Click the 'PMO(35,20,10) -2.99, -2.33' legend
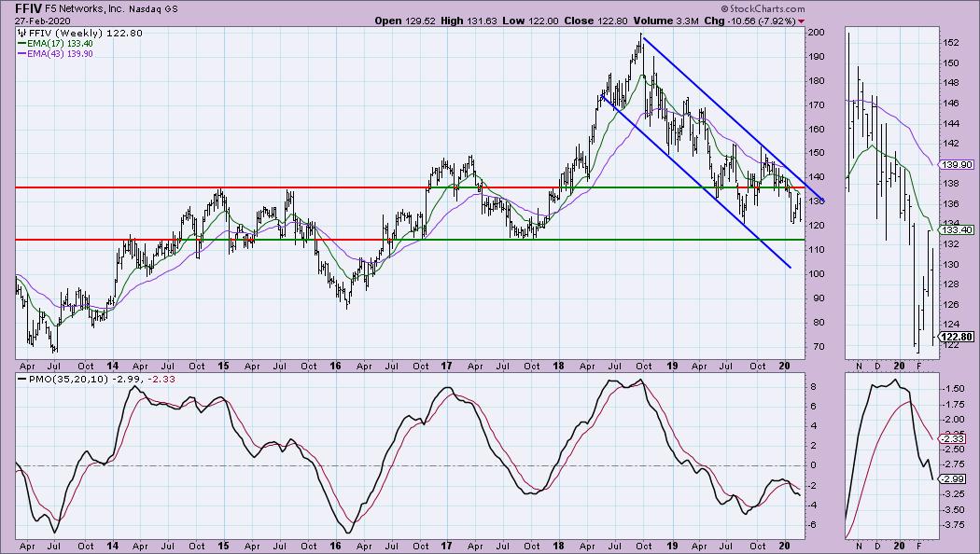Image resolution: width=980 pixels, height=554 pixels. 101,379
